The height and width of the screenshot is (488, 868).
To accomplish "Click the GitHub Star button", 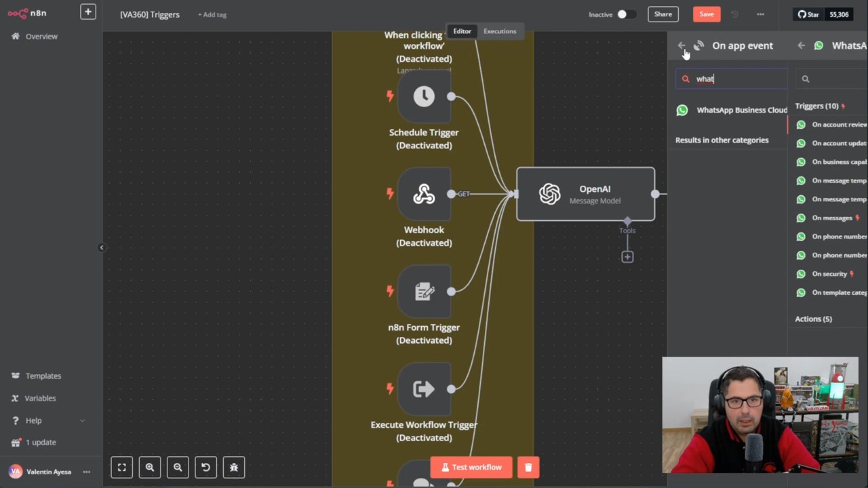I will click(x=808, y=14).
